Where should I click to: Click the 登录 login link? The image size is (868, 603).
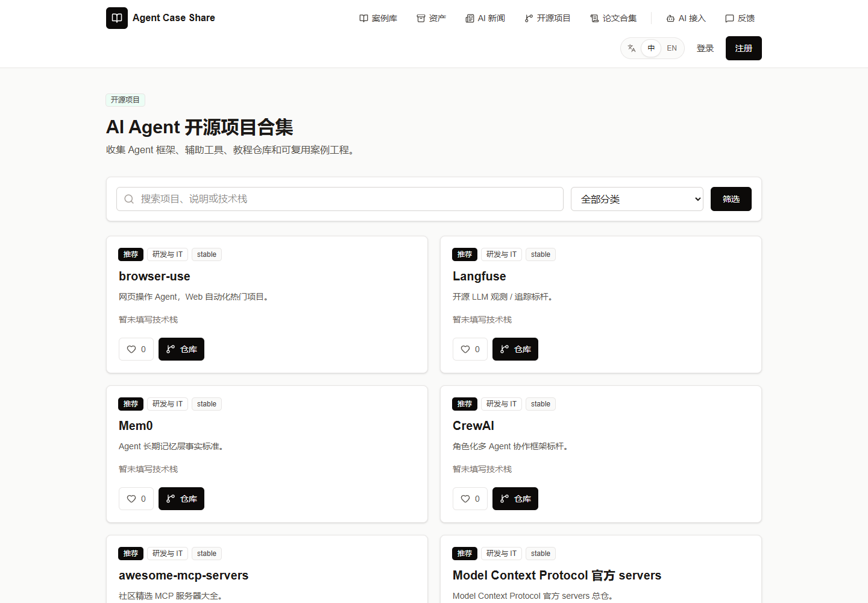coord(705,48)
